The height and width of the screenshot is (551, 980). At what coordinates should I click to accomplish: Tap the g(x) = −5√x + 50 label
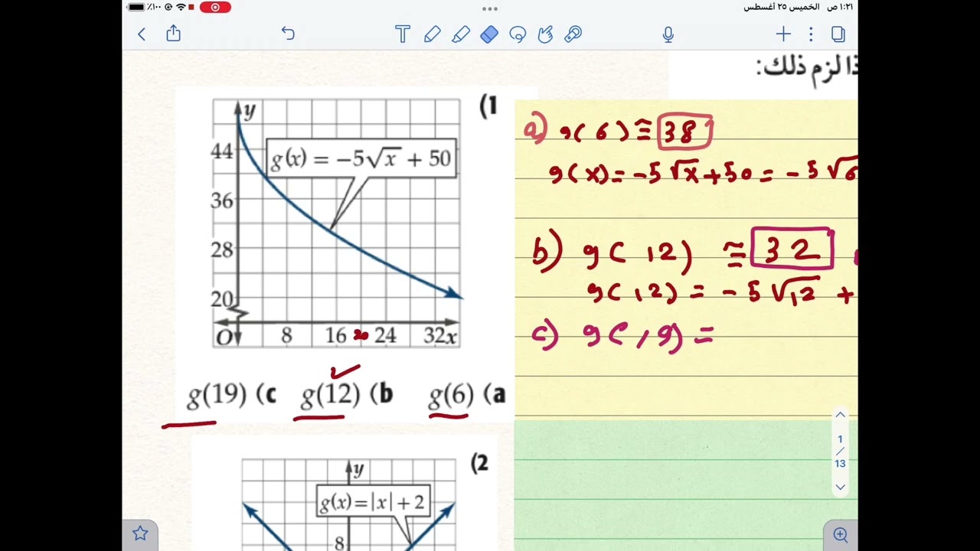(x=361, y=158)
